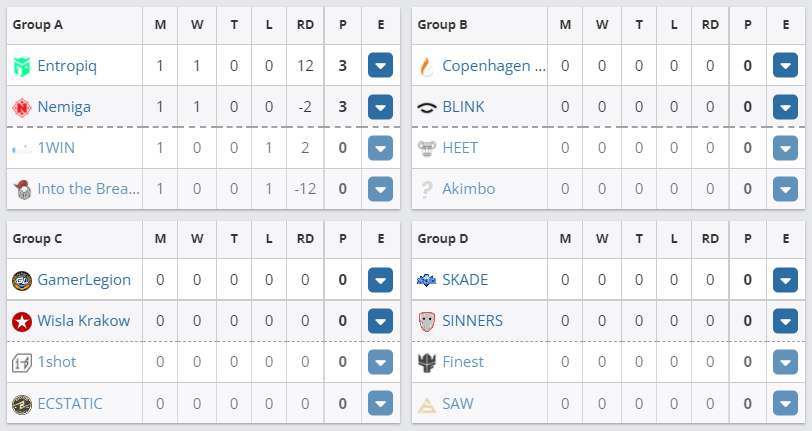
Task: Open the Finest team page link
Action: pos(463,362)
